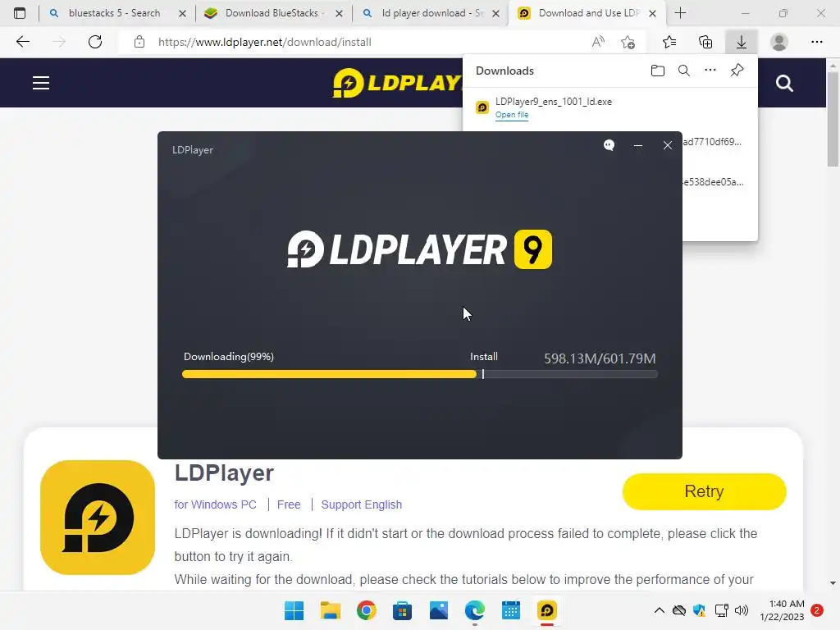The image size is (840, 630).
Task: Click the large LDPlayer app icon
Action: pos(98,518)
